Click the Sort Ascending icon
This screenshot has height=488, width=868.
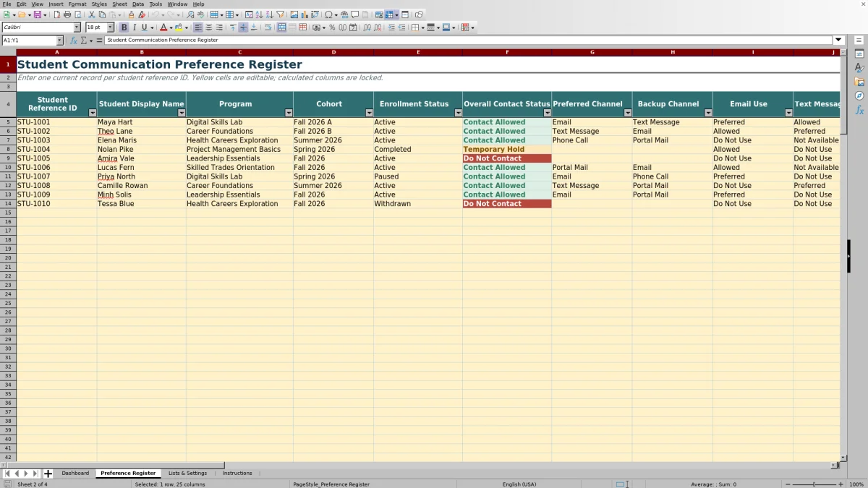pyautogui.click(x=259, y=14)
